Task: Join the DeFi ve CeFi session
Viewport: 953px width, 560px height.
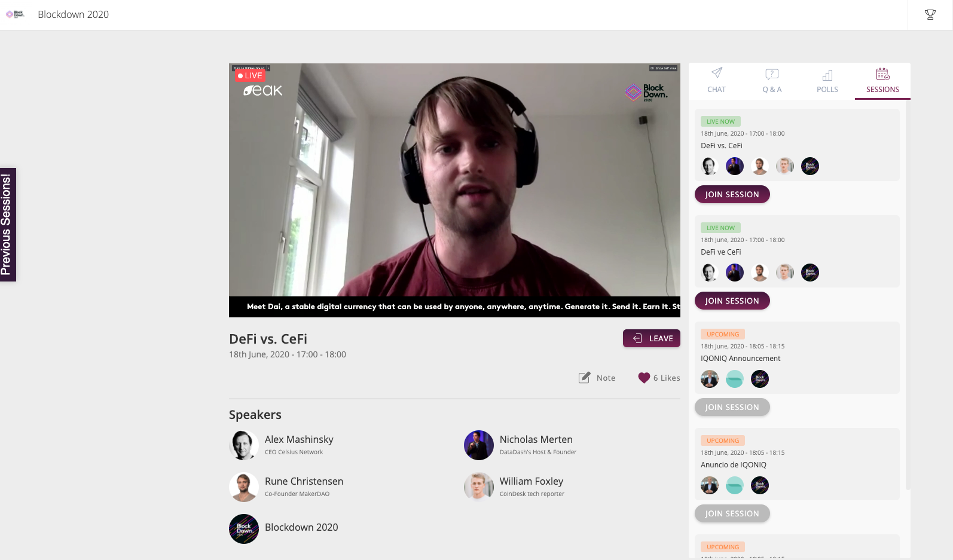Action: pos(732,301)
